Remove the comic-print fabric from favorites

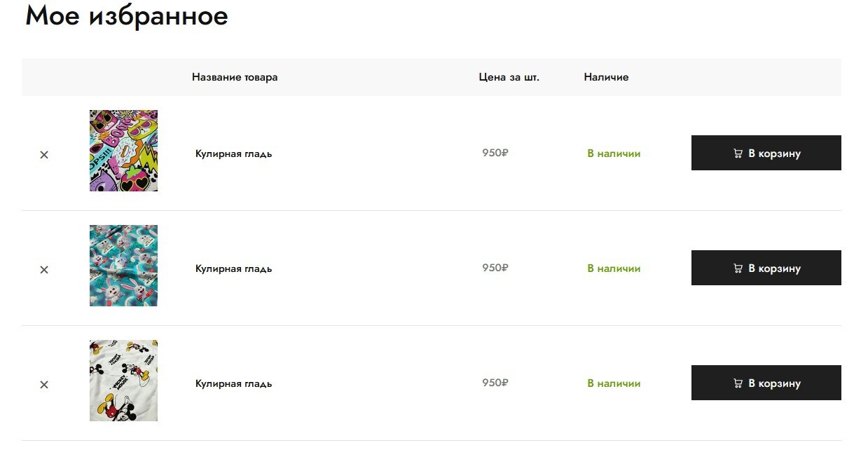point(44,155)
